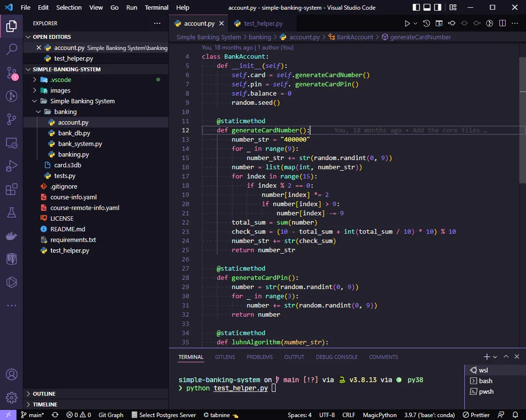
Task: Open the timeline history icon above the editor
Action: tap(427, 23)
